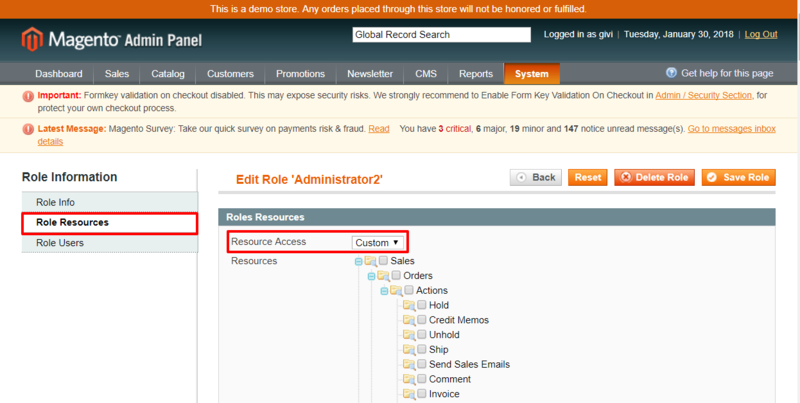This screenshot has width=800, height=403.
Task: Open the Catalog menu
Action: pos(168,74)
